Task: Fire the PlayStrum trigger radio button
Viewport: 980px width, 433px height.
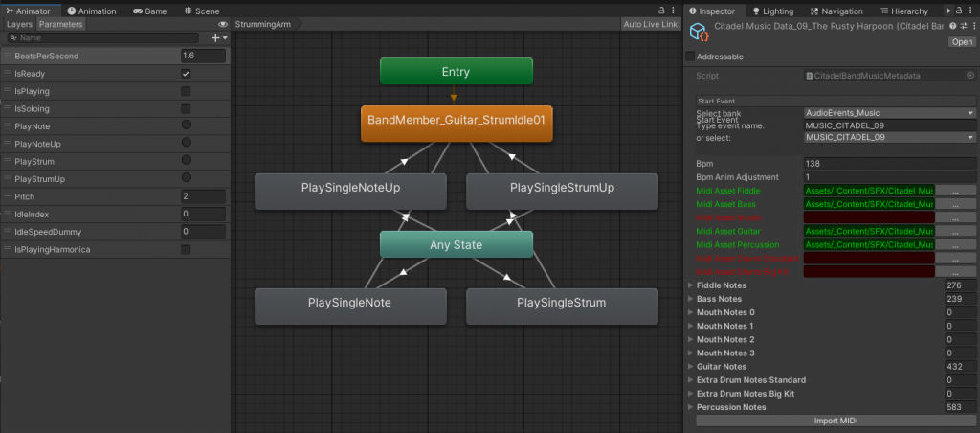Action: [186, 161]
